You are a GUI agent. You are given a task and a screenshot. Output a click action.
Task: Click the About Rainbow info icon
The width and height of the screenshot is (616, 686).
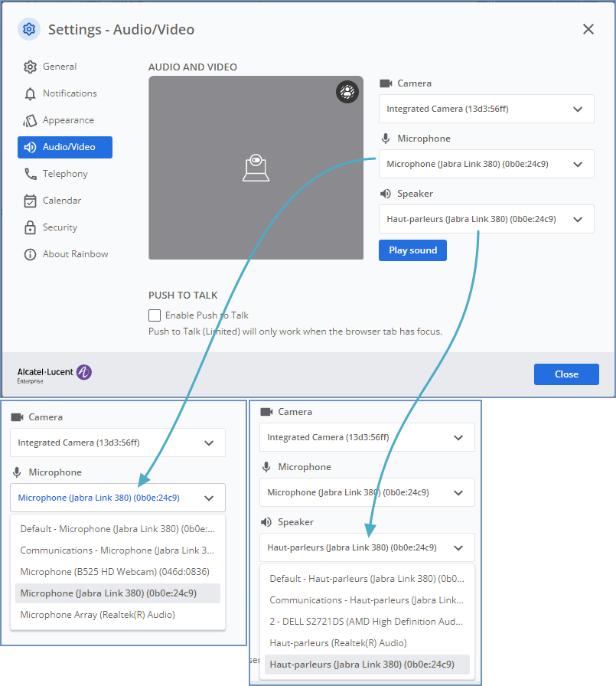point(30,254)
